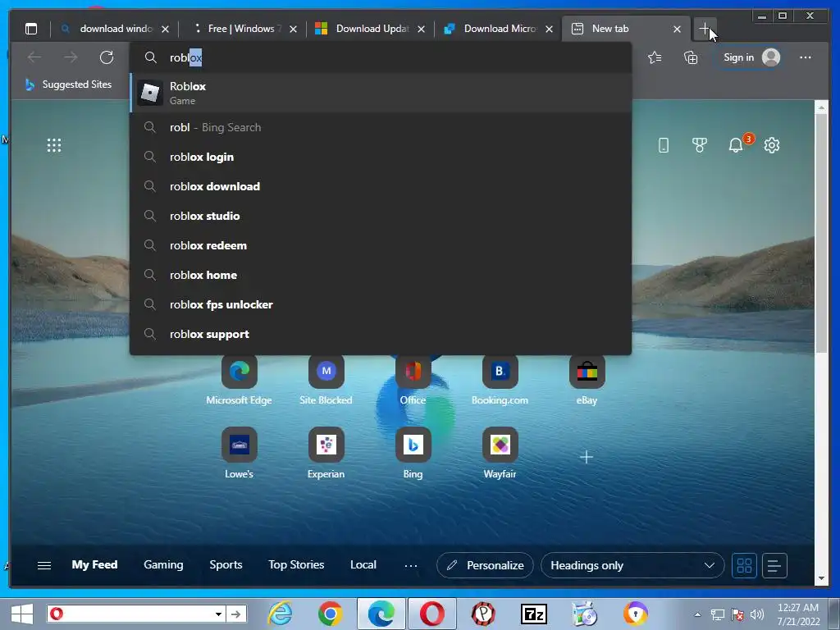Screen dimensions: 840x630
Task: Choose 'roblox download' suggestion
Action: (381, 186)
